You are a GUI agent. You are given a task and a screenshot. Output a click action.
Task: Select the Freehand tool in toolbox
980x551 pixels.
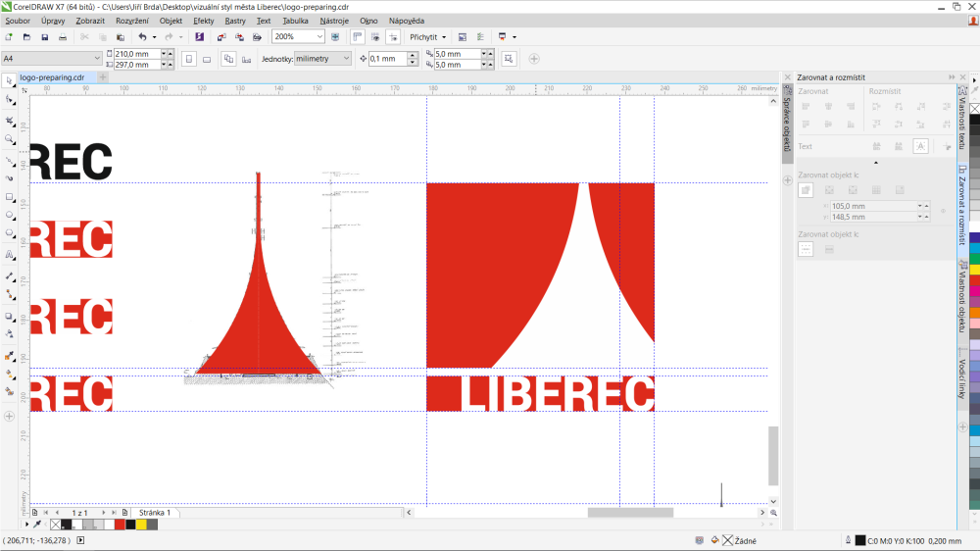[10, 161]
